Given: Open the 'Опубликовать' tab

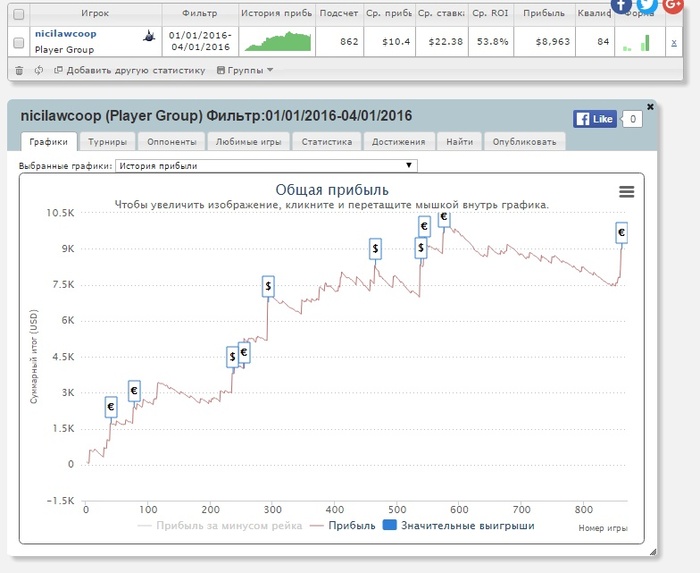Looking at the screenshot, I should 525,142.
